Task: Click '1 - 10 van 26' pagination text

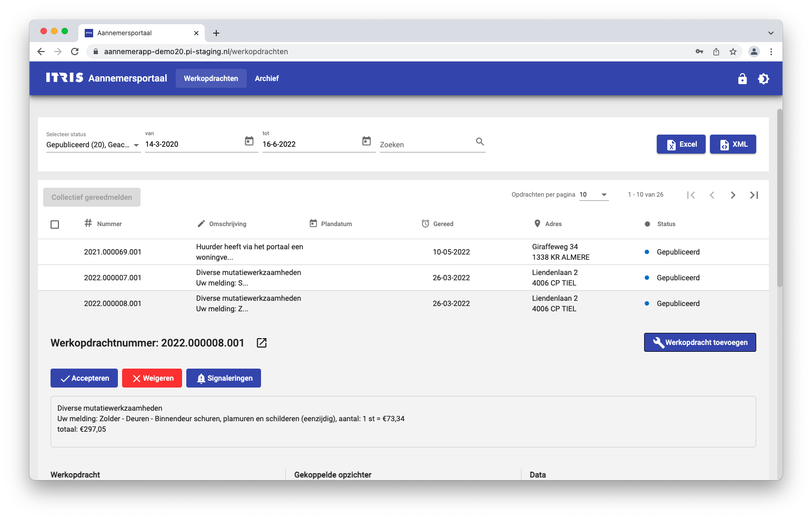Action: click(x=645, y=195)
